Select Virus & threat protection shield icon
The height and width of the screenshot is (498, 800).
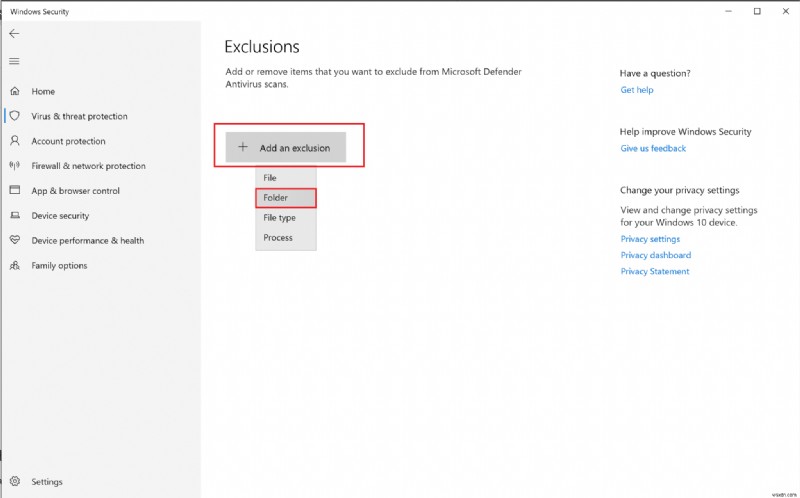click(x=15, y=116)
